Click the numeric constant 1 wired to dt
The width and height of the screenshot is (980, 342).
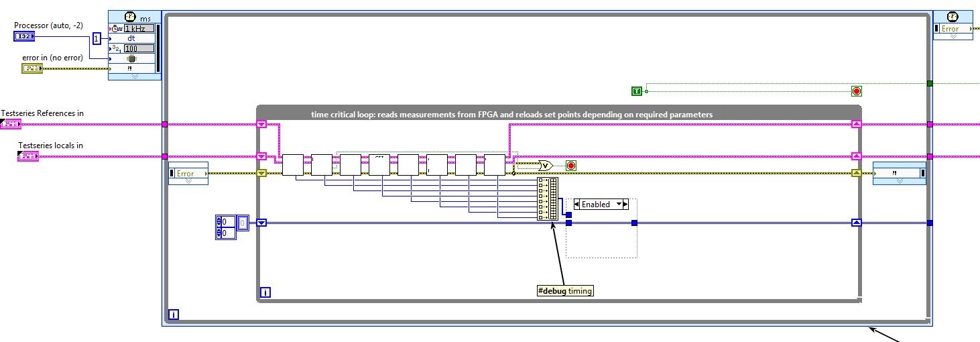[x=97, y=39]
